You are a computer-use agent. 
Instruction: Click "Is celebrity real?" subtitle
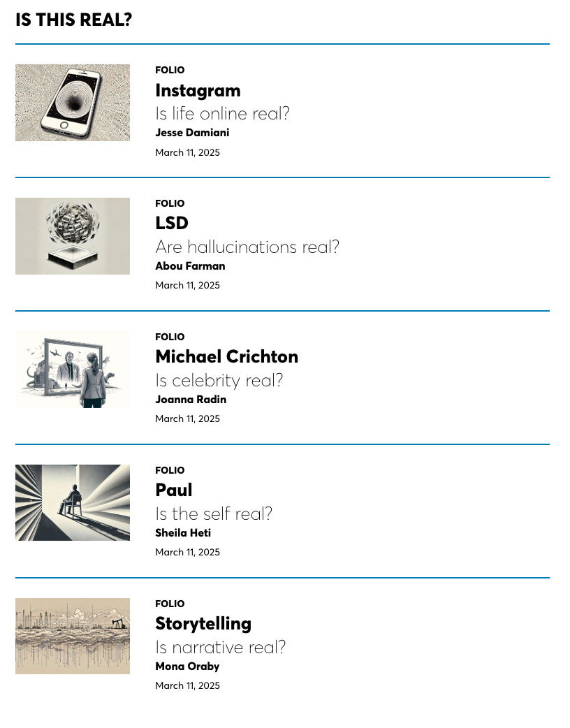(219, 380)
